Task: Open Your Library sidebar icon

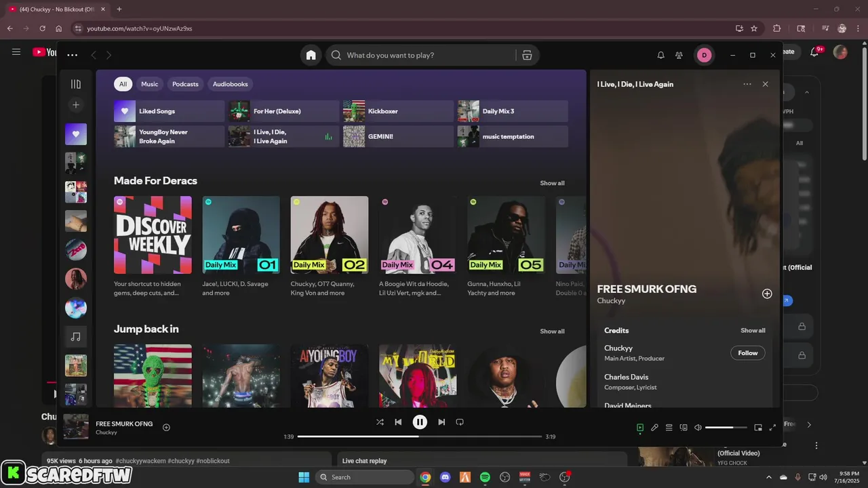Action: (76, 84)
